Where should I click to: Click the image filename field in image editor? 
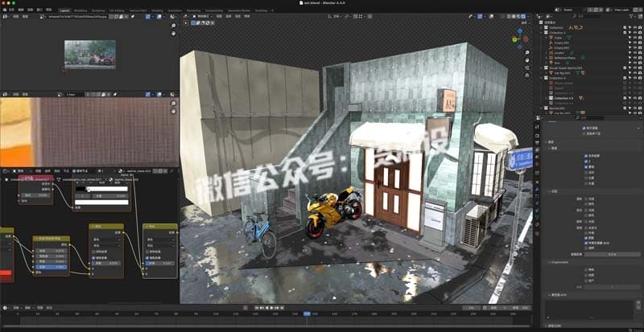tap(79, 16)
